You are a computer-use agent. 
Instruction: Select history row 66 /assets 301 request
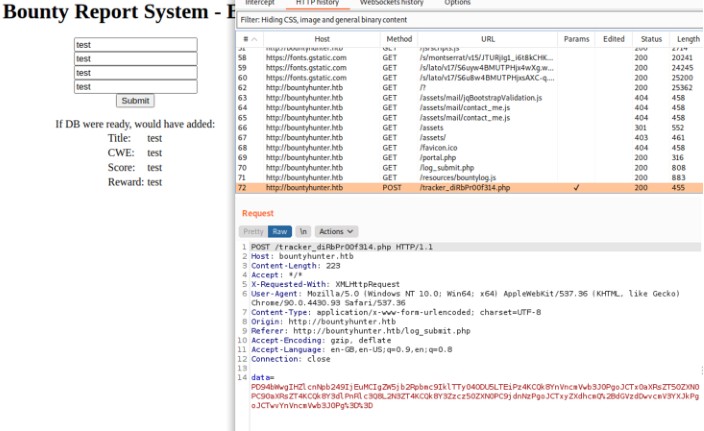pyautogui.click(x=469, y=128)
